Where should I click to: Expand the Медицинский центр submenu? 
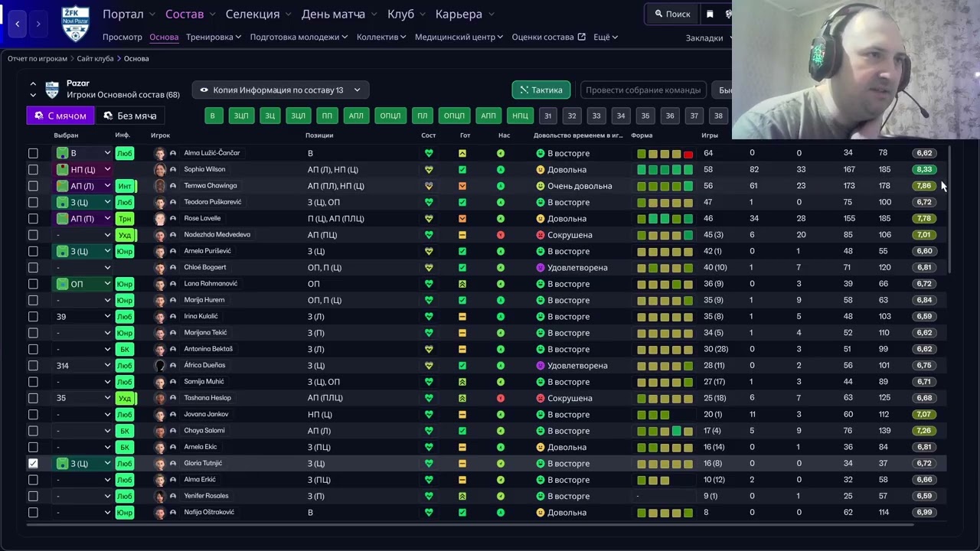459,37
